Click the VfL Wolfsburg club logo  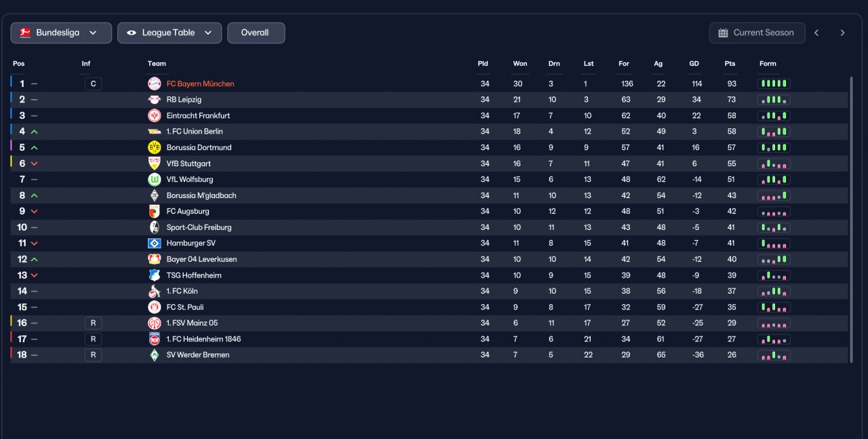(154, 179)
